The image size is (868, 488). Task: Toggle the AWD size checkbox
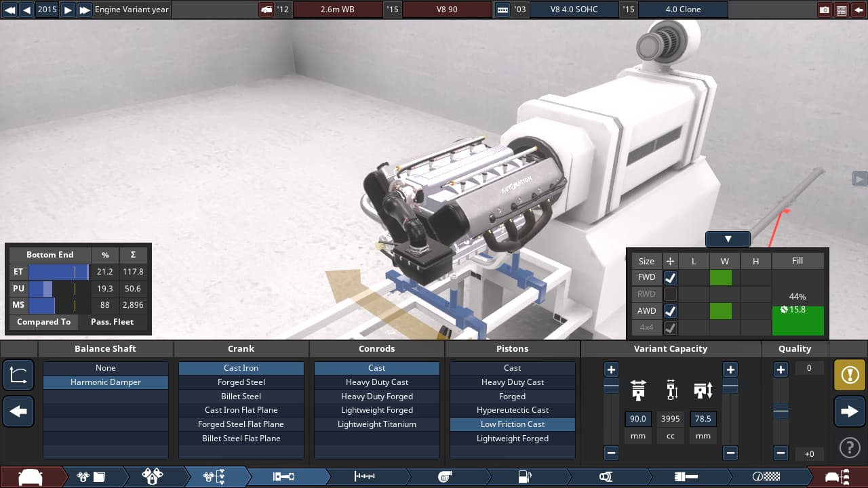pyautogui.click(x=670, y=311)
